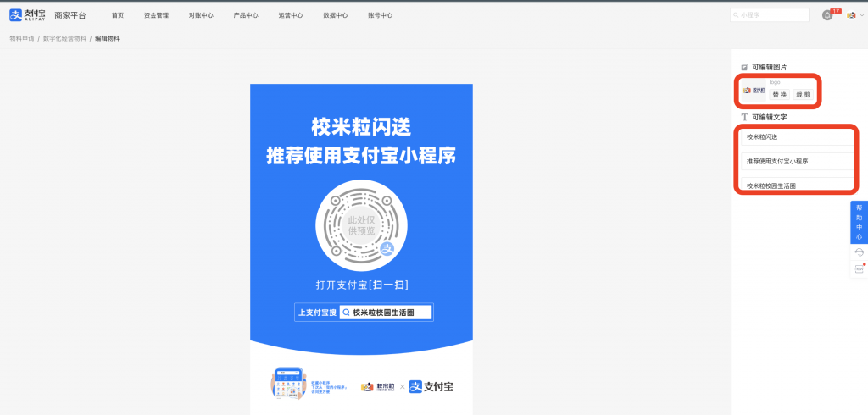Open the notification bell icon

(x=827, y=15)
